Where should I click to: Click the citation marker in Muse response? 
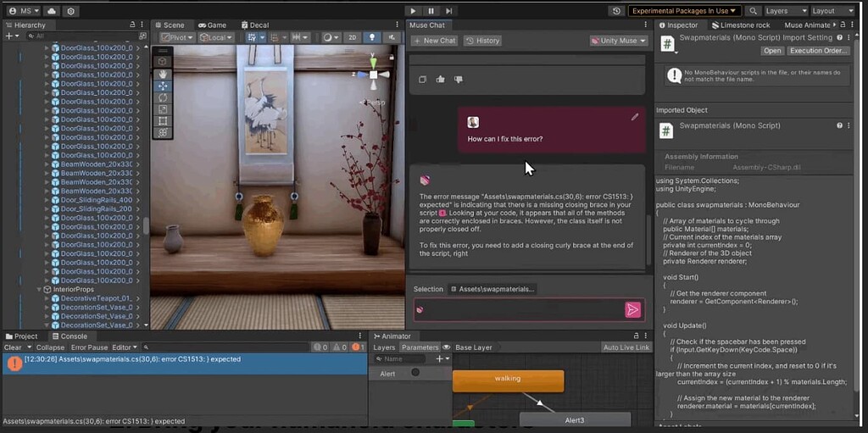tap(442, 213)
